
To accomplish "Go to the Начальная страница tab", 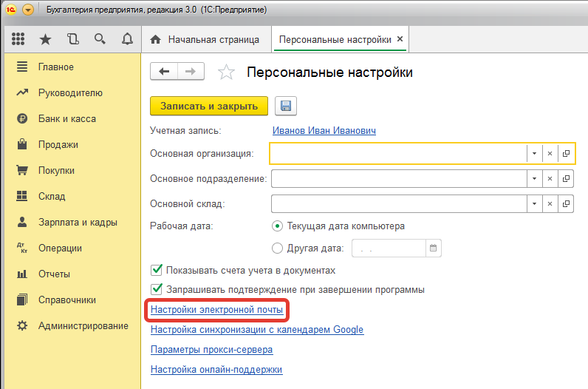I will click(x=205, y=39).
